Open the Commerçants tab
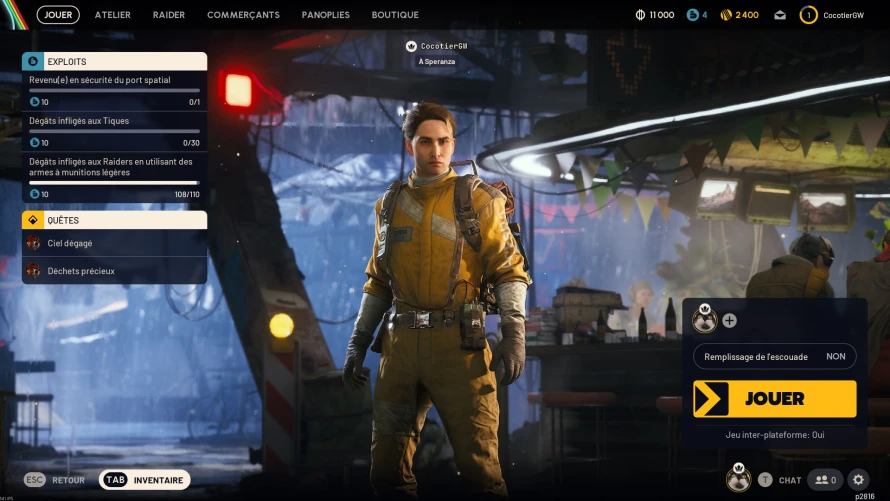Screen dimensions: 890x501 pyautogui.click(x=243, y=15)
